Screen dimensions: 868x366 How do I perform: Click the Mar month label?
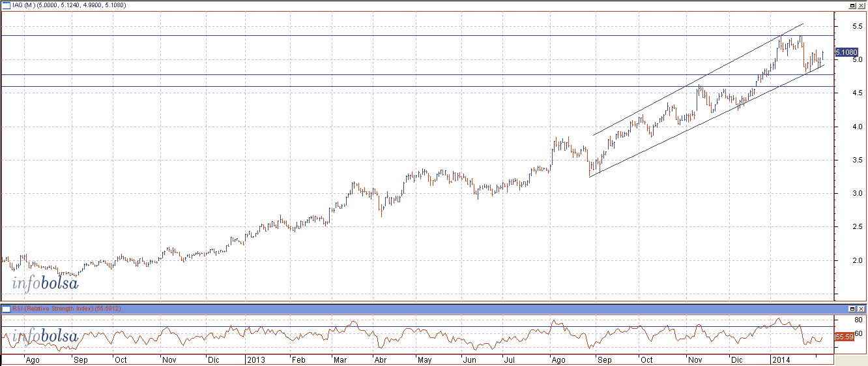[x=340, y=359]
